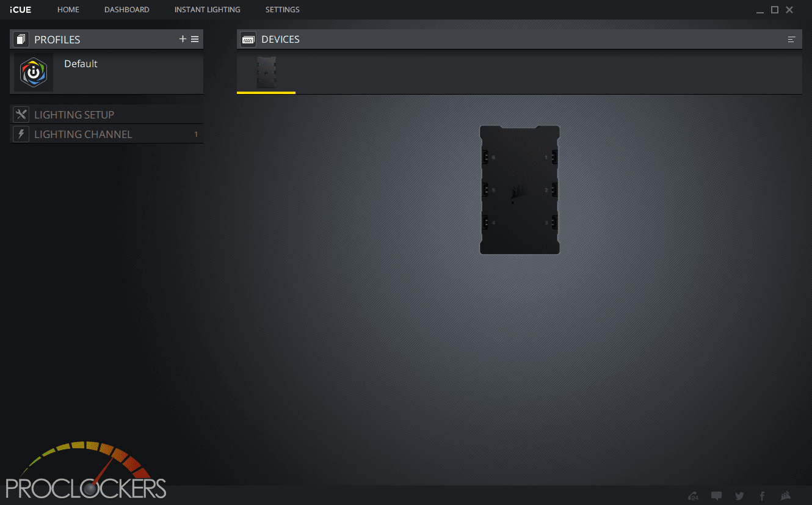812x505 pixels.
Task: Open the Twitter link icon
Action: pos(739,496)
